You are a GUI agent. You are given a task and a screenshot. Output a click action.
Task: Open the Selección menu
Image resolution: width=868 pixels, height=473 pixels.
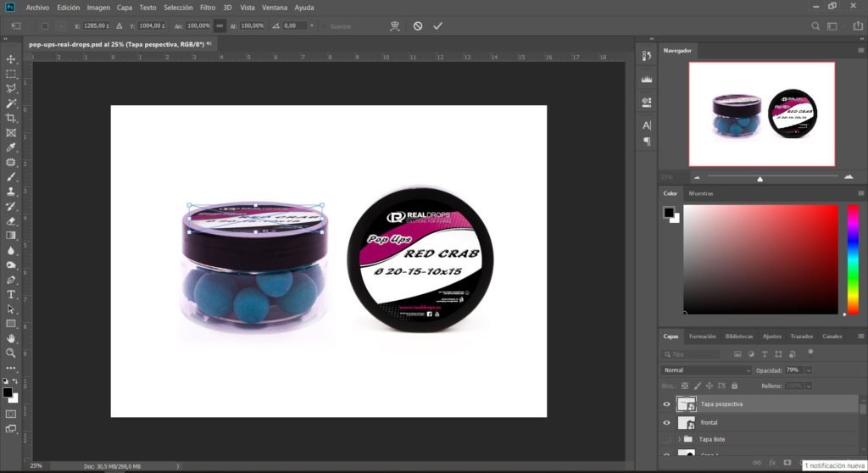178,8
